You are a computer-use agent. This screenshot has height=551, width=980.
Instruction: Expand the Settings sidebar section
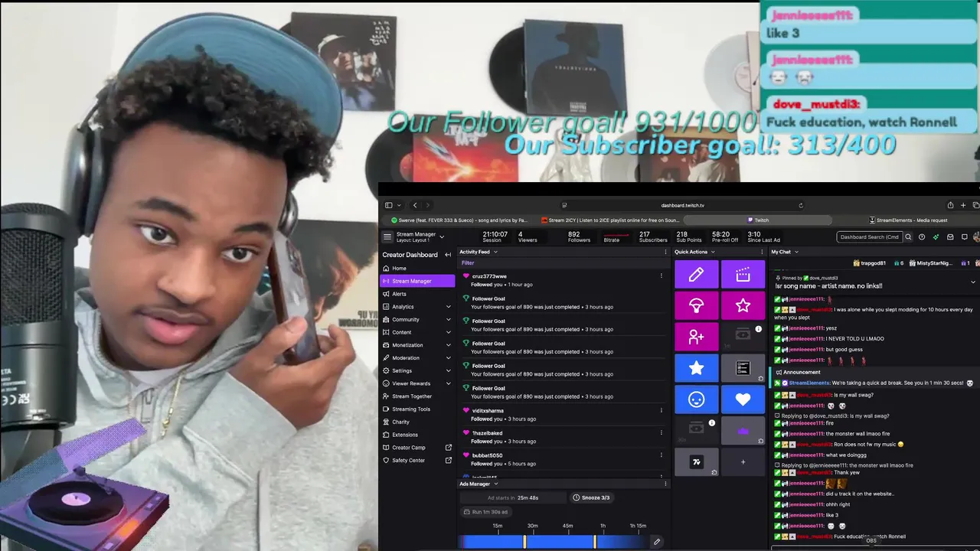(x=448, y=370)
